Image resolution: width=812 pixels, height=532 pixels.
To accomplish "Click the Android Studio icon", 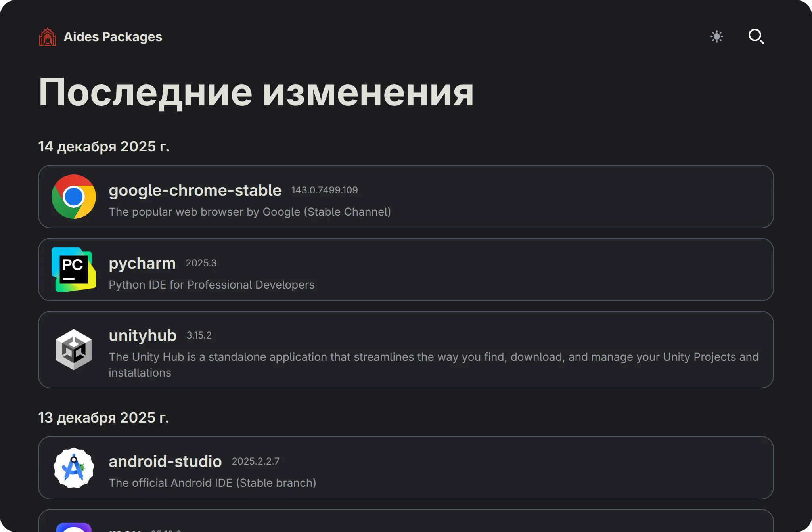I will click(x=74, y=468).
